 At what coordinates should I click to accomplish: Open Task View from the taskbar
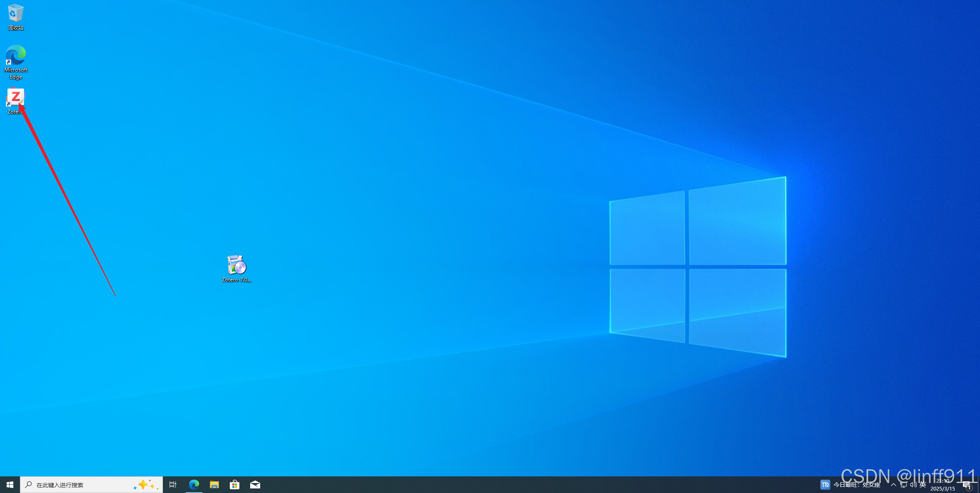(173, 485)
